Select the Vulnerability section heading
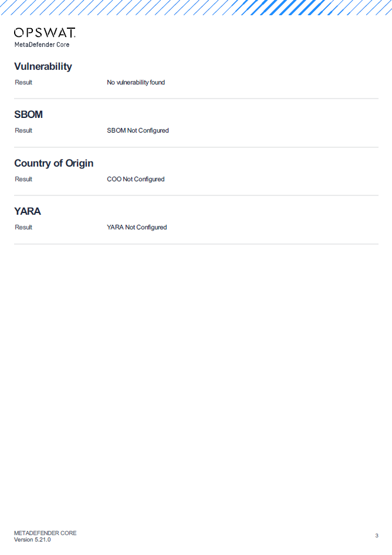This screenshot has width=392, height=555. coord(43,66)
